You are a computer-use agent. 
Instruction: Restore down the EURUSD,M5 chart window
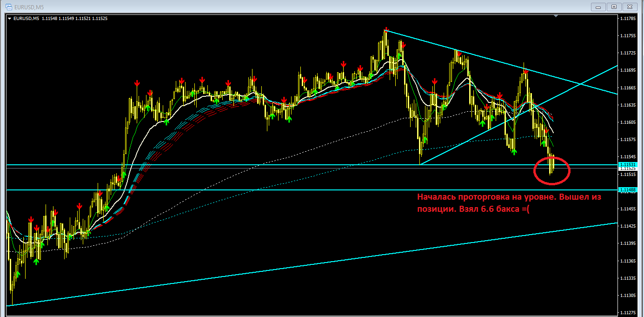pos(614,7)
